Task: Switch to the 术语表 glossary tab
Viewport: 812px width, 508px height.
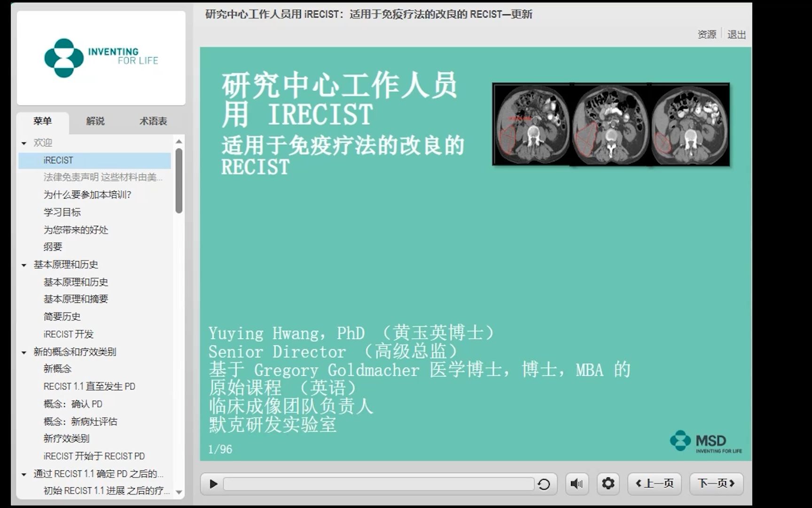Action: click(x=153, y=121)
